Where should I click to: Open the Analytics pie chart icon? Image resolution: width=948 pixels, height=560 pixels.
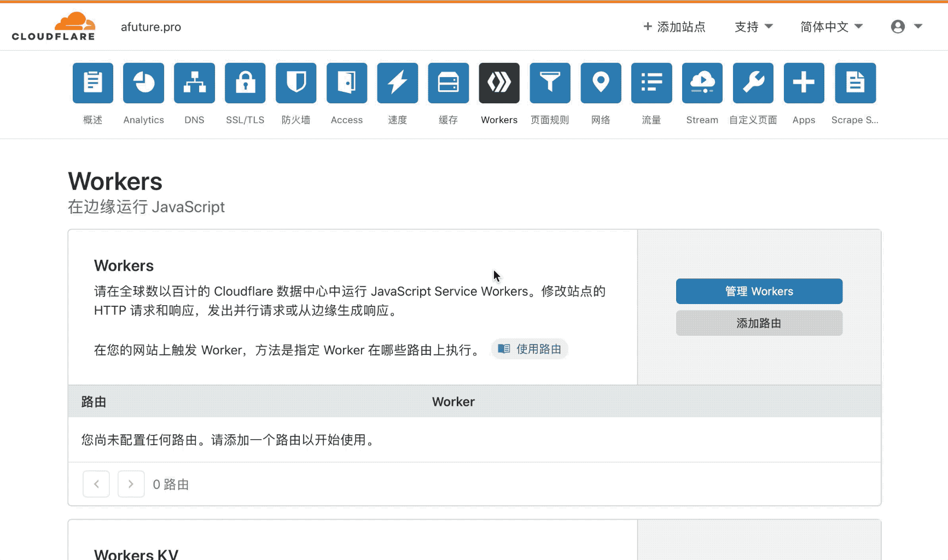point(144,83)
